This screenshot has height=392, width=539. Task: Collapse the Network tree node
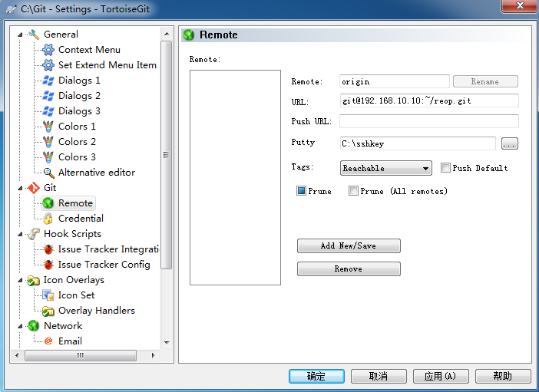coord(20,326)
